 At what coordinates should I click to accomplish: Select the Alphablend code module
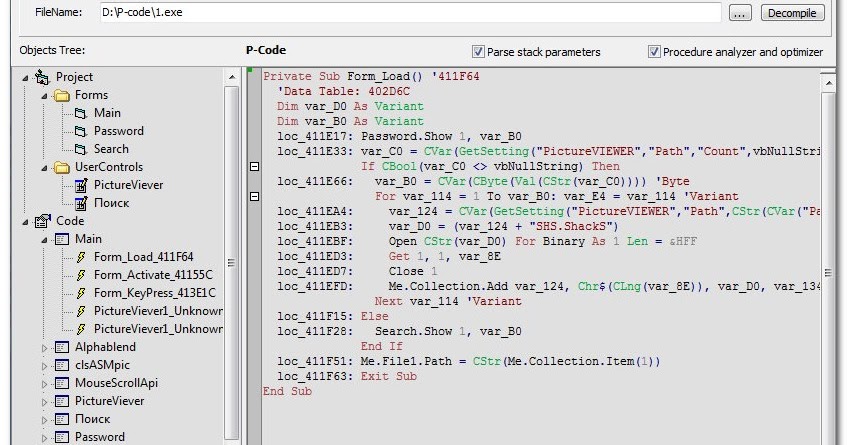(105, 347)
